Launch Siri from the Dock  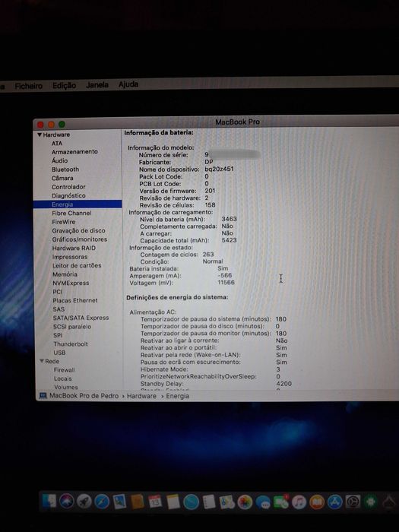click(x=67, y=501)
